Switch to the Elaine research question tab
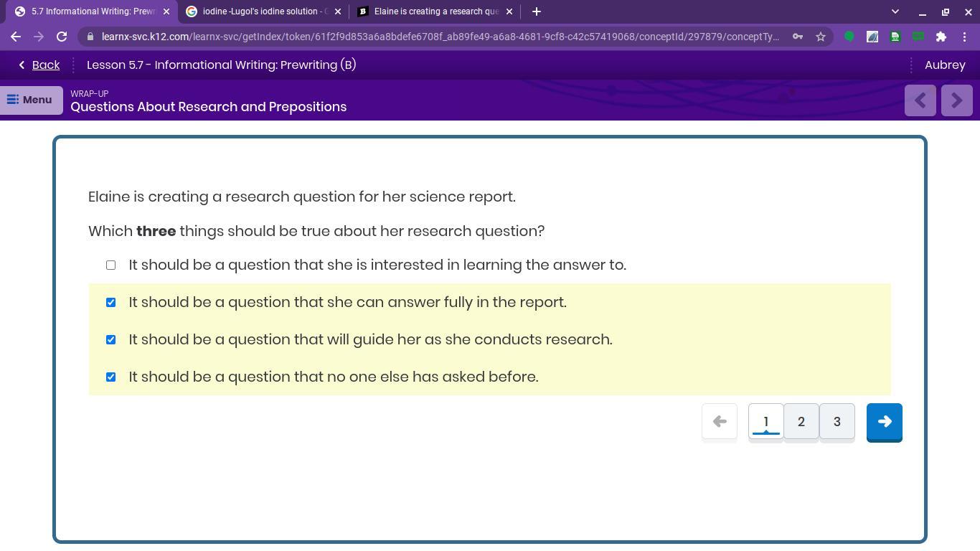Image resolution: width=980 pixels, height=551 pixels. pos(434,11)
